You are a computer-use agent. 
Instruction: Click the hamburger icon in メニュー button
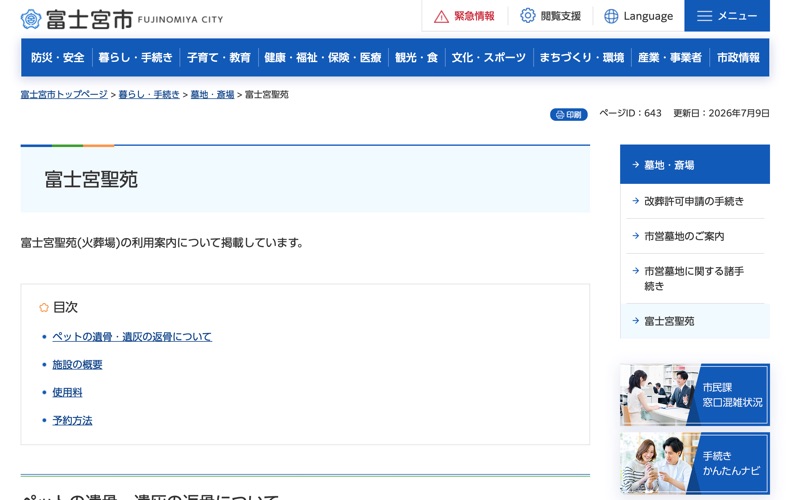(705, 16)
